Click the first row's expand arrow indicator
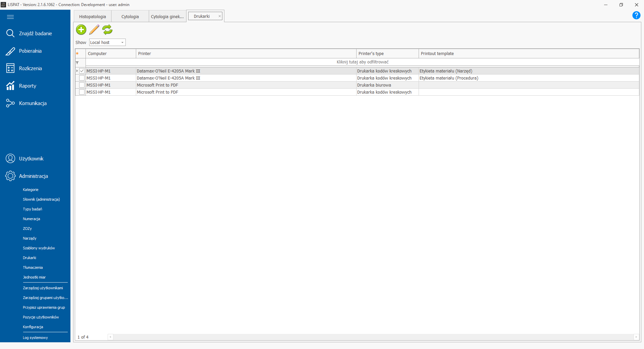Screen dimensions: 644x349 point(77,71)
